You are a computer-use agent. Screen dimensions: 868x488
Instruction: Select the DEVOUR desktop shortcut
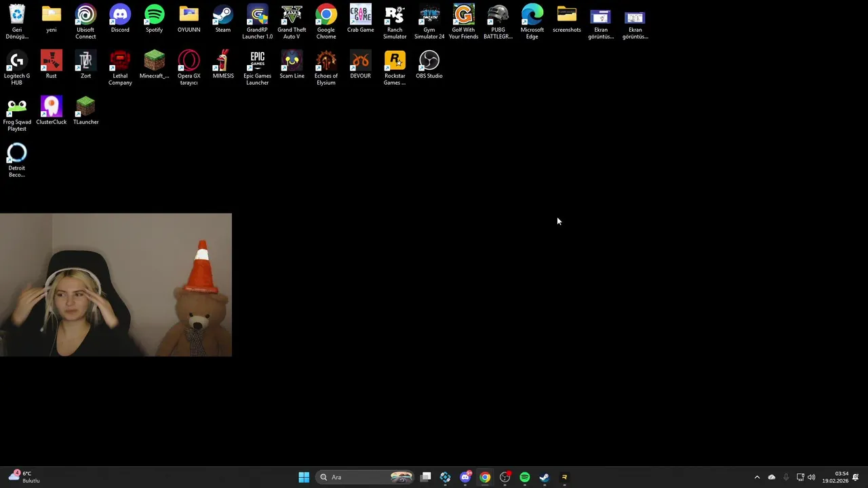[x=360, y=65]
